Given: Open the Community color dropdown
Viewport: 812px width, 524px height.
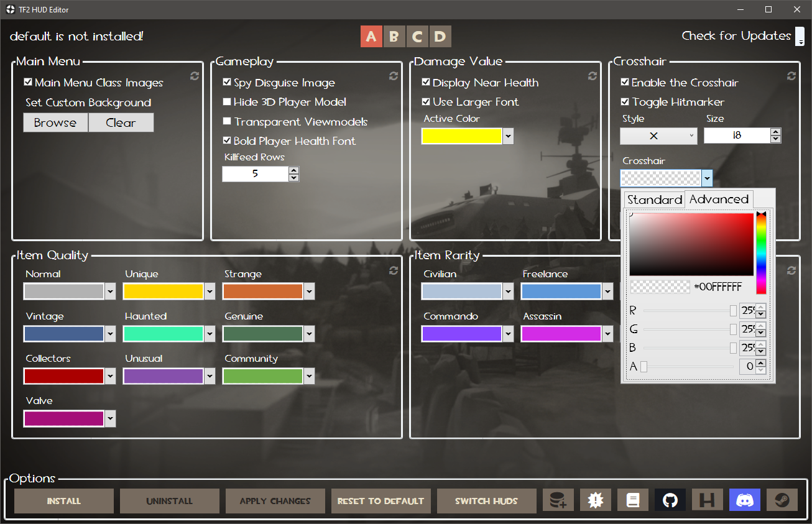Looking at the screenshot, I should tap(309, 376).
